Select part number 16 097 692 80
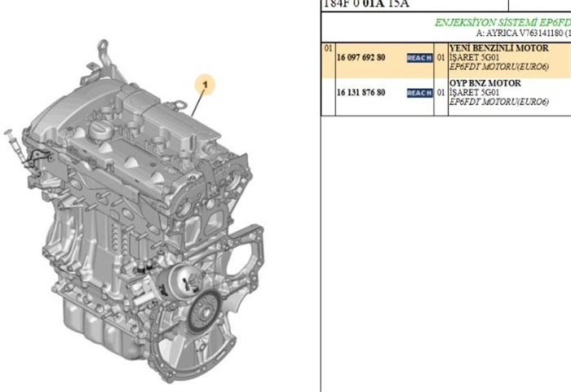Image resolution: width=571 pixels, height=392 pixels. point(361,59)
